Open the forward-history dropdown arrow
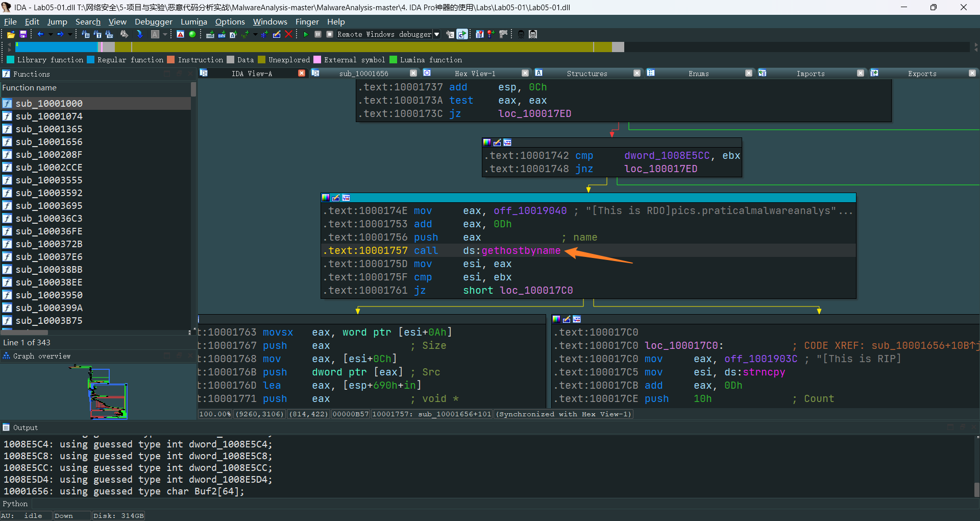This screenshot has width=980, height=521. coord(70,34)
